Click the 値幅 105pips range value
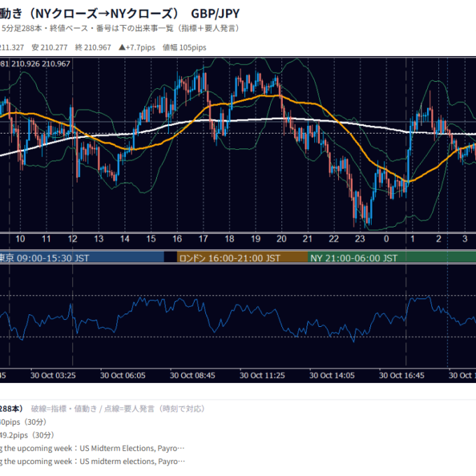 184,48
